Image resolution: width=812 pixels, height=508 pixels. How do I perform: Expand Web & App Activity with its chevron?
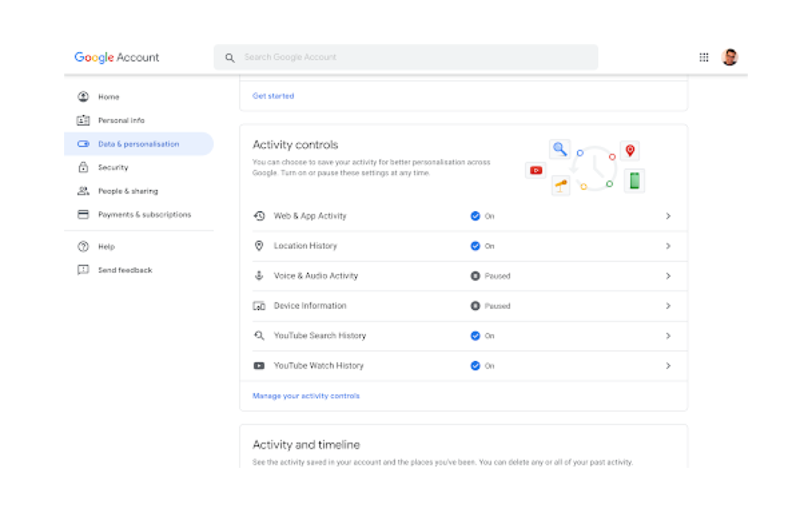click(x=668, y=216)
